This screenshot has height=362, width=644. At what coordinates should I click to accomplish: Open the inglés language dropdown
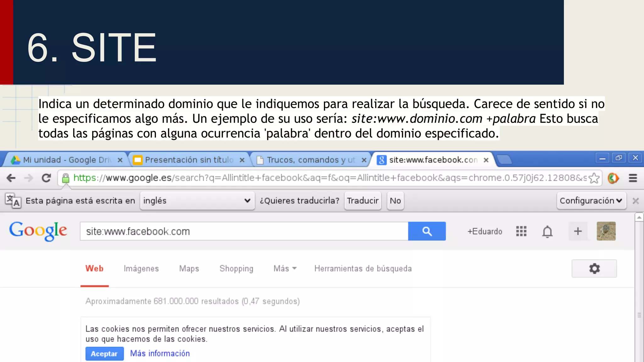[197, 200]
